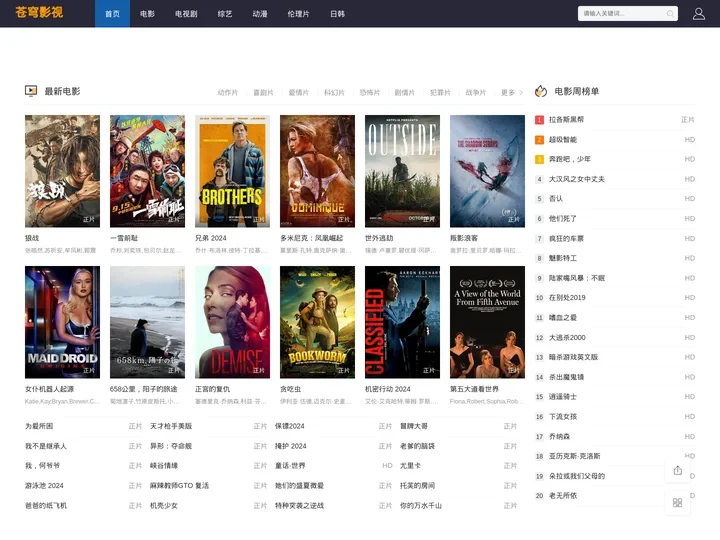Viewport: 720px width, 540px height.
Task: Click the user account icon
Action: coord(698,14)
